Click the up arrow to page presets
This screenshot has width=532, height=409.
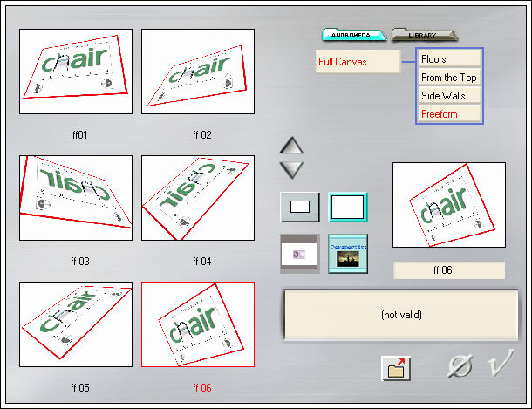(291, 146)
